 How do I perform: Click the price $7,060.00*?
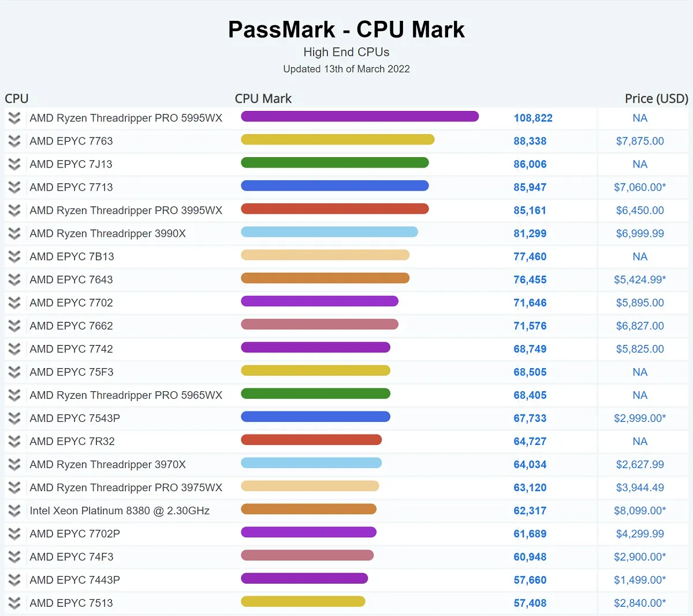click(640, 187)
